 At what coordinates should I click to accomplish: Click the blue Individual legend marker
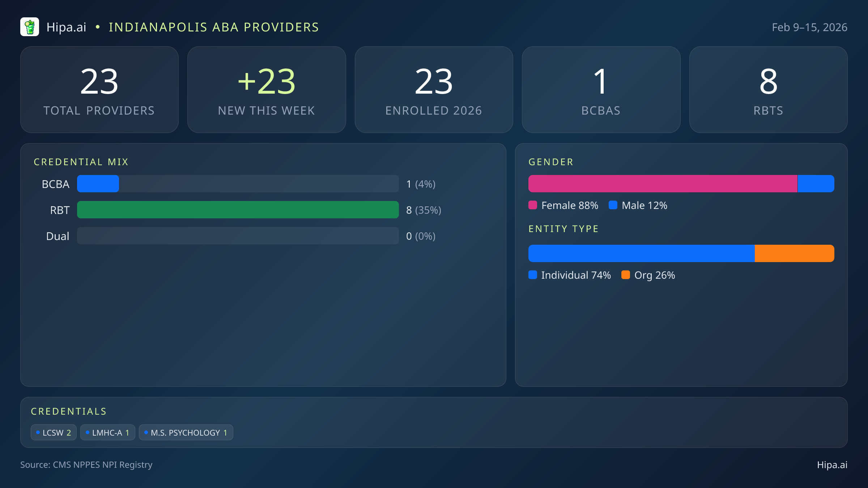(533, 275)
